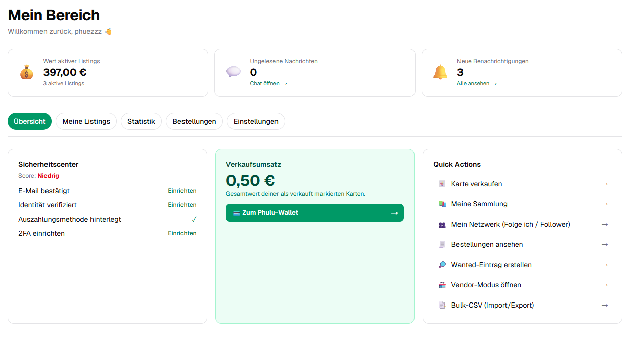
Task: Click the arrow beside Vendor-Modus öffnen
Action: tap(605, 285)
